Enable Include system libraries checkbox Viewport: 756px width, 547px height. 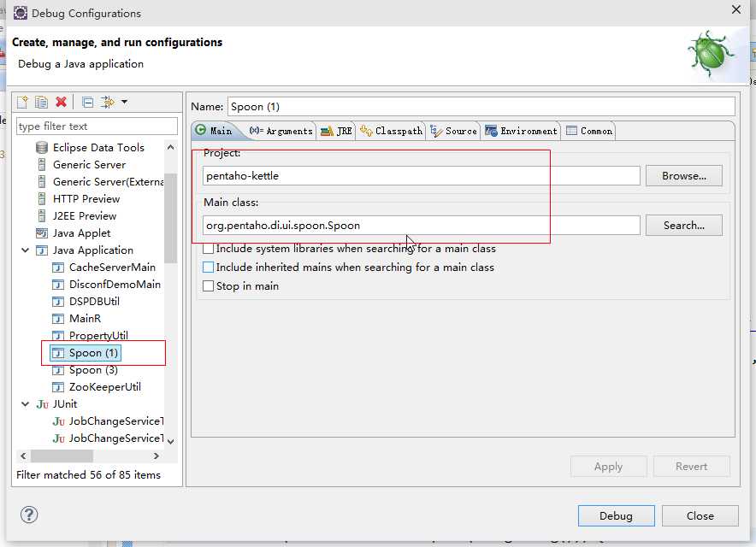click(209, 249)
